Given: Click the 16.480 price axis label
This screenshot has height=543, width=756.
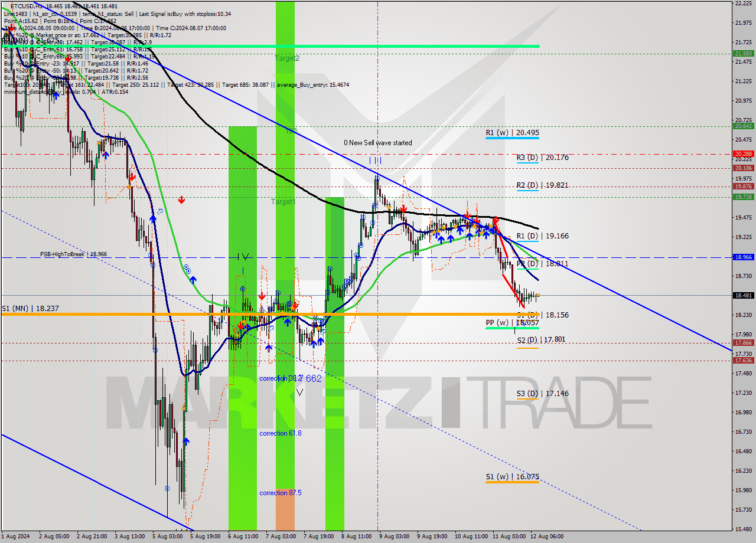Looking at the screenshot, I should (743, 451).
